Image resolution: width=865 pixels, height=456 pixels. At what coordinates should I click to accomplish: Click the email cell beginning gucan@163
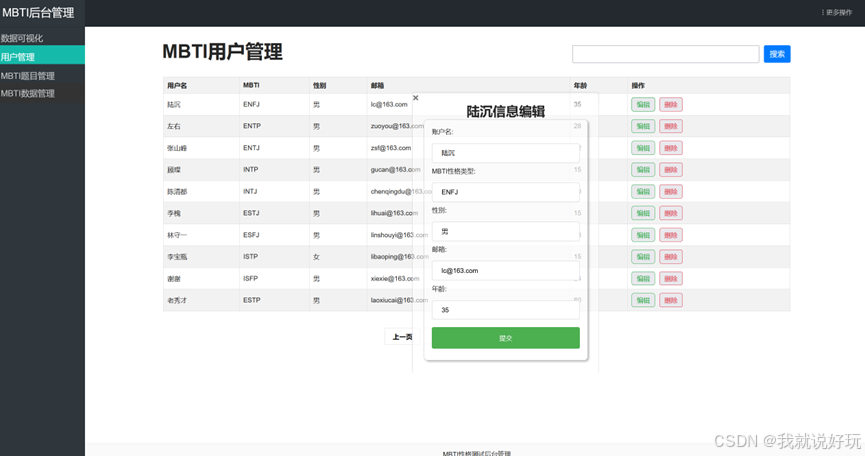pos(395,170)
